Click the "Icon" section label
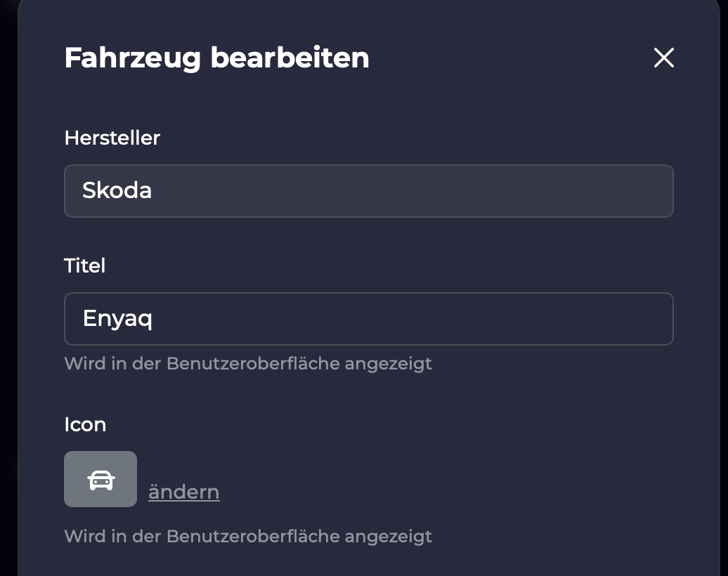Viewport: 728px width, 576px height. 85,424
